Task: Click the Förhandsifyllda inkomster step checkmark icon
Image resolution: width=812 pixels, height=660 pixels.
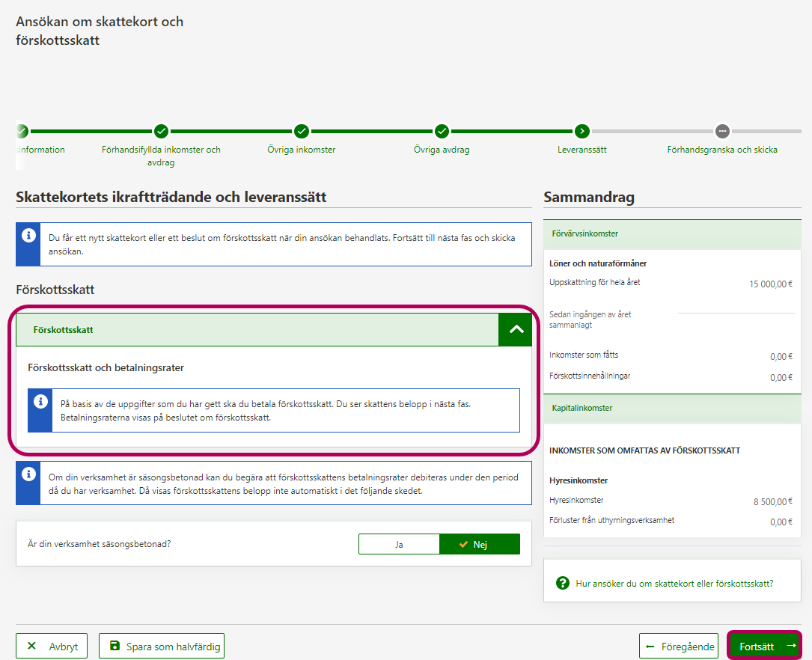Action: click(161, 131)
